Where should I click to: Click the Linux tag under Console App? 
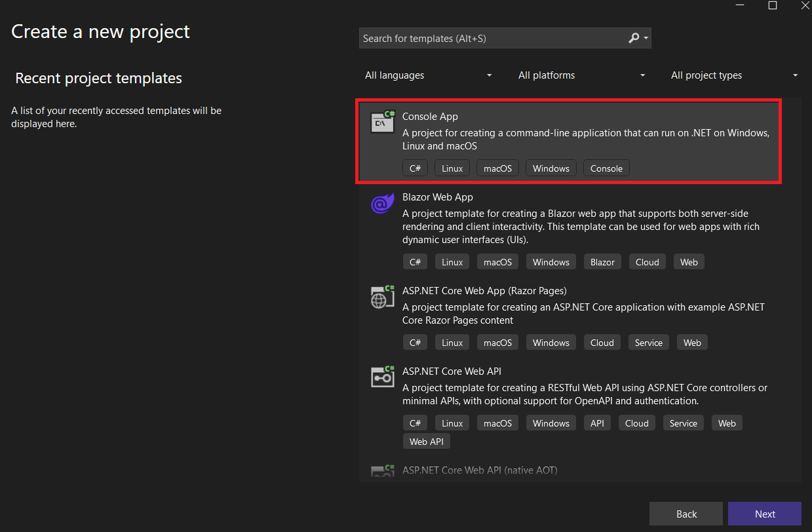pyautogui.click(x=452, y=168)
